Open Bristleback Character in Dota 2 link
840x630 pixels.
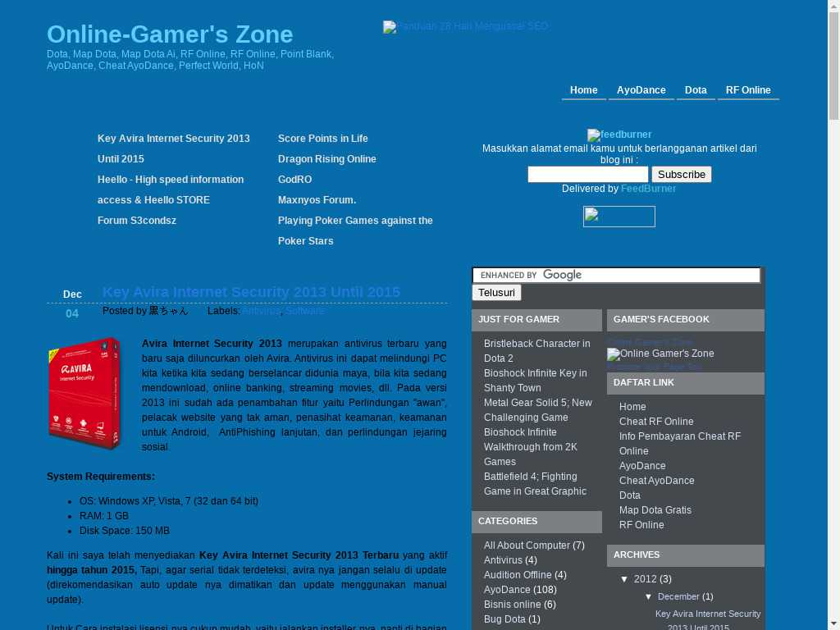coord(536,351)
